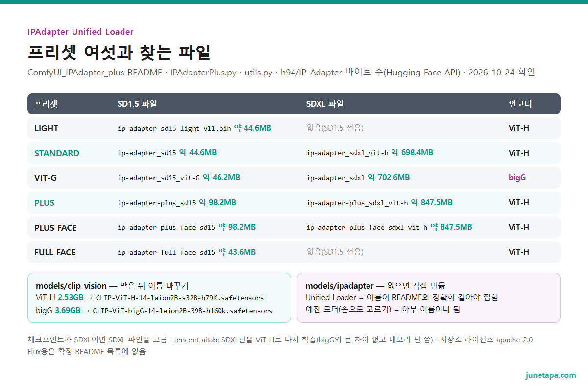This screenshot has width=588, height=389.
Task: Select the PLUS FACE preset name
Action: (55, 228)
